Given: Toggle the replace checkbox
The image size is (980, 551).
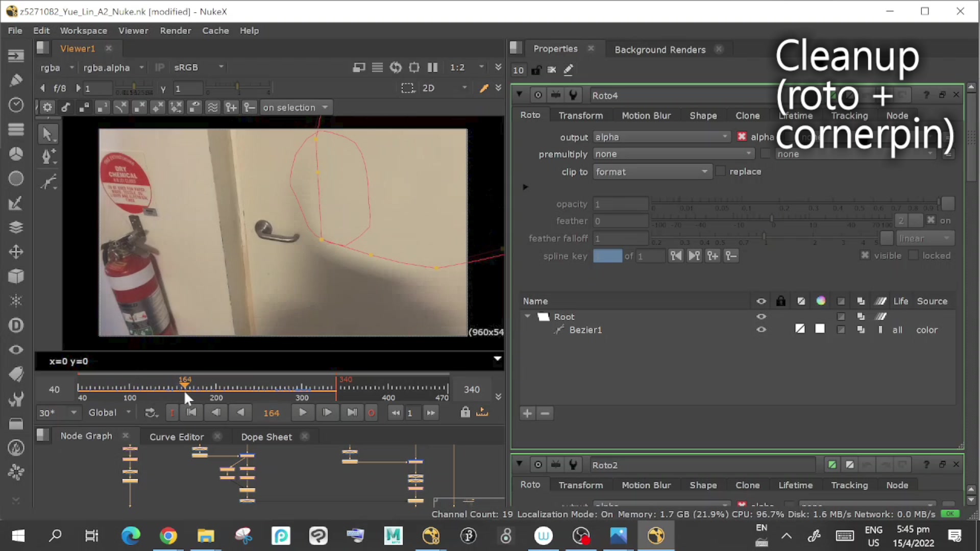Looking at the screenshot, I should (x=721, y=171).
